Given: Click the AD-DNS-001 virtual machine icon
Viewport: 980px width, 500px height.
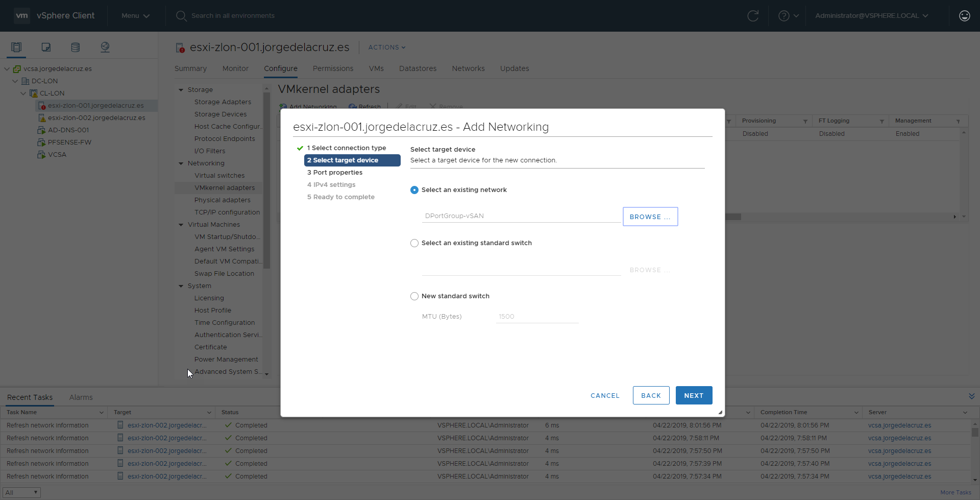Looking at the screenshot, I should (x=41, y=130).
